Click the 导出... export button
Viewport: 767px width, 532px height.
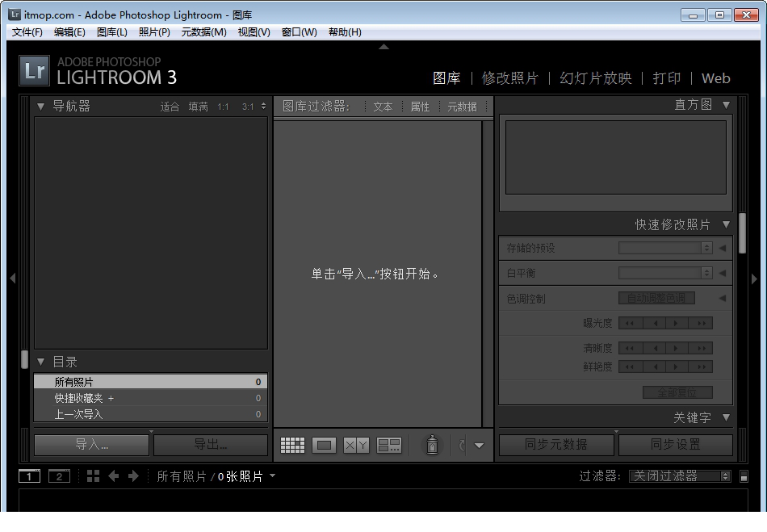click(211, 445)
